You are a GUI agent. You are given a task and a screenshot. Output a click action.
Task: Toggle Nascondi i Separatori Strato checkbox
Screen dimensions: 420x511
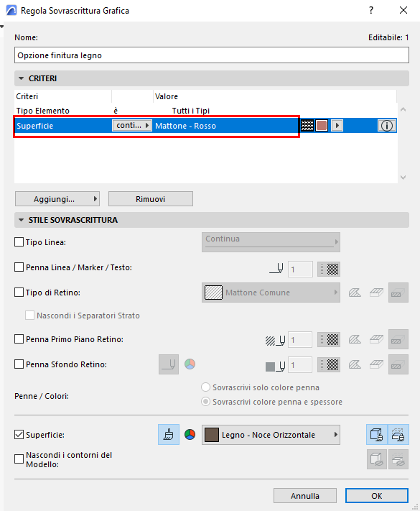point(29,315)
